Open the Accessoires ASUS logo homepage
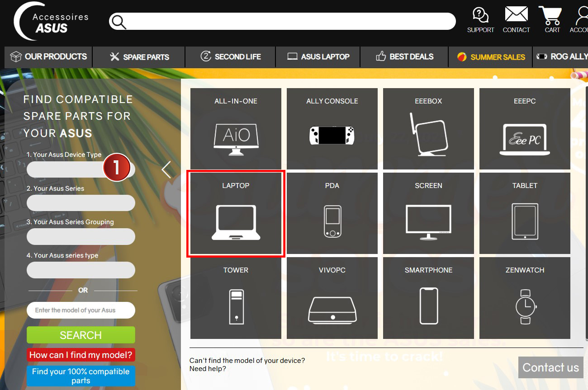Viewport: 588px width, 390px height. pyautogui.click(x=51, y=22)
